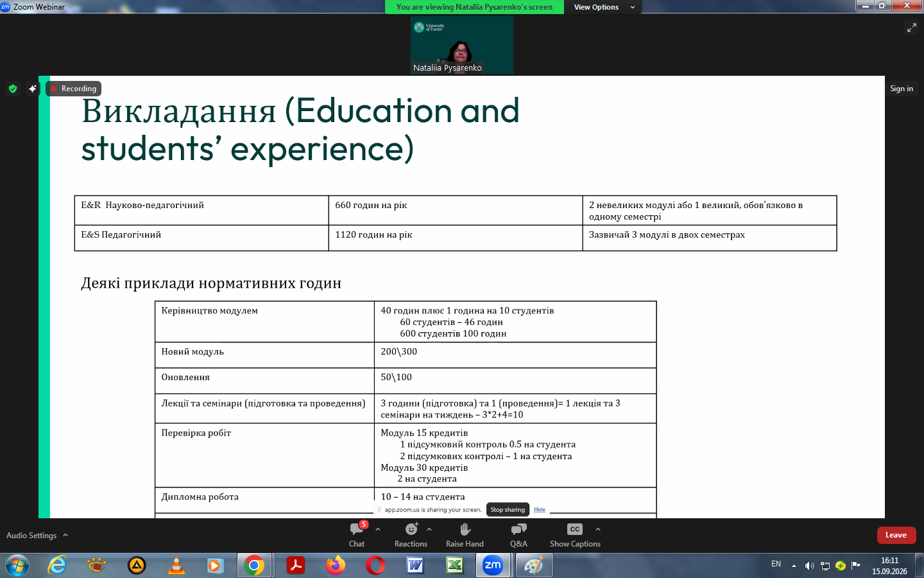Click Stop sharing in the notification bar
Viewport: 924px width, 578px height.
(508, 510)
